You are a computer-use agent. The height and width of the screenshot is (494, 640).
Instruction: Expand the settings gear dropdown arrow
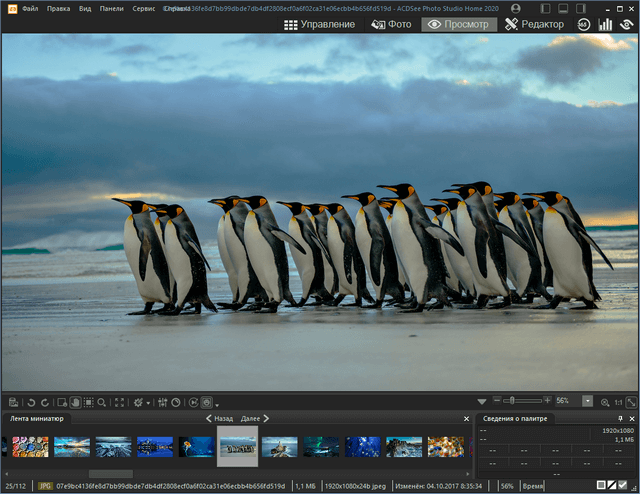149,402
